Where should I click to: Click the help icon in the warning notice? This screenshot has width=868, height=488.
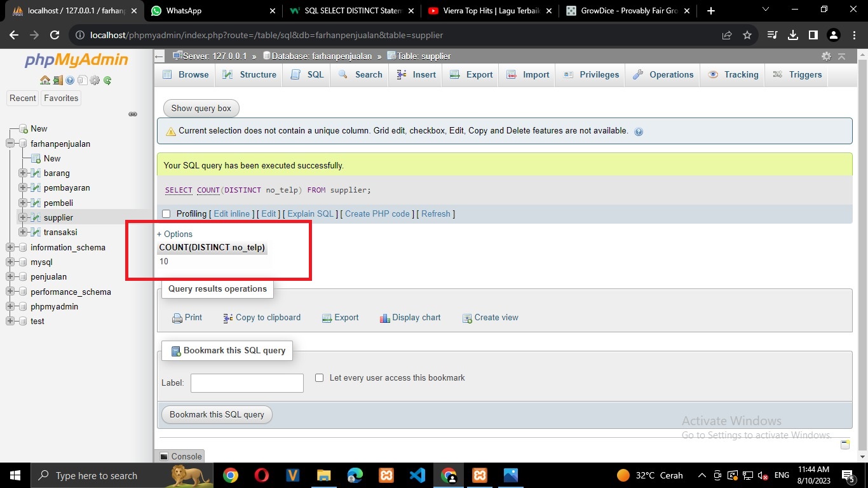[x=639, y=132]
